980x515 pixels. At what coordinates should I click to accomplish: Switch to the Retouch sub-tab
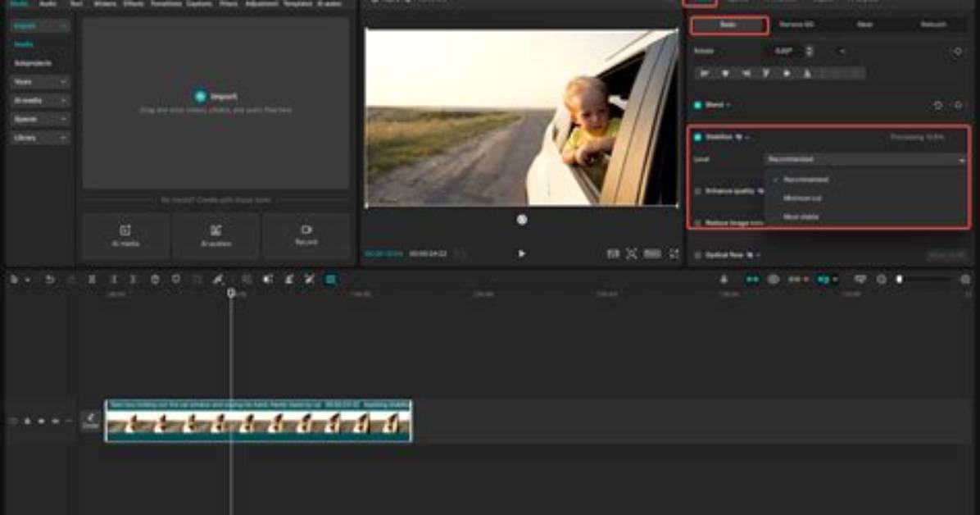[x=933, y=25]
